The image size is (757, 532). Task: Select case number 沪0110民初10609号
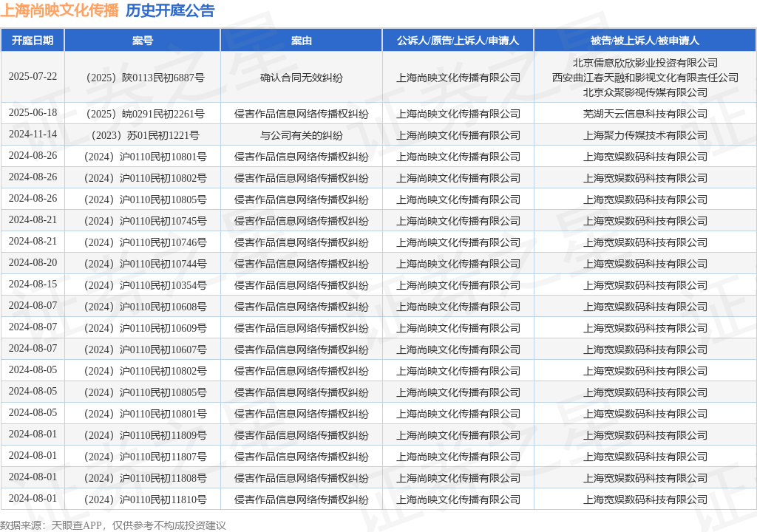click(x=163, y=328)
